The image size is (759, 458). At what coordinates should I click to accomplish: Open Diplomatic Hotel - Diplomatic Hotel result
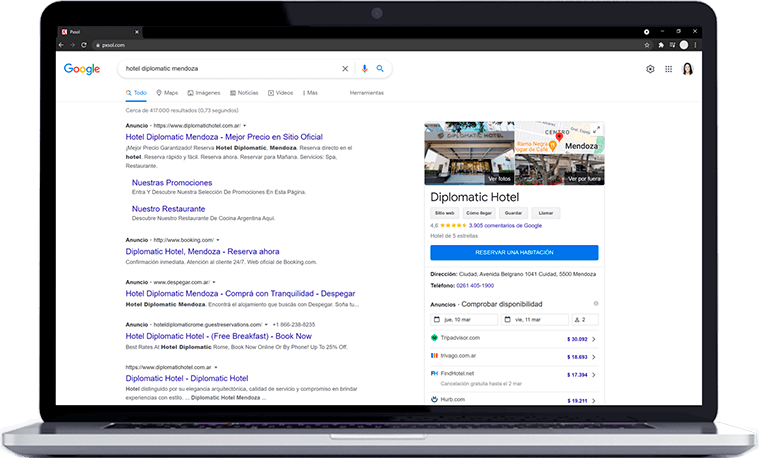coord(187,378)
